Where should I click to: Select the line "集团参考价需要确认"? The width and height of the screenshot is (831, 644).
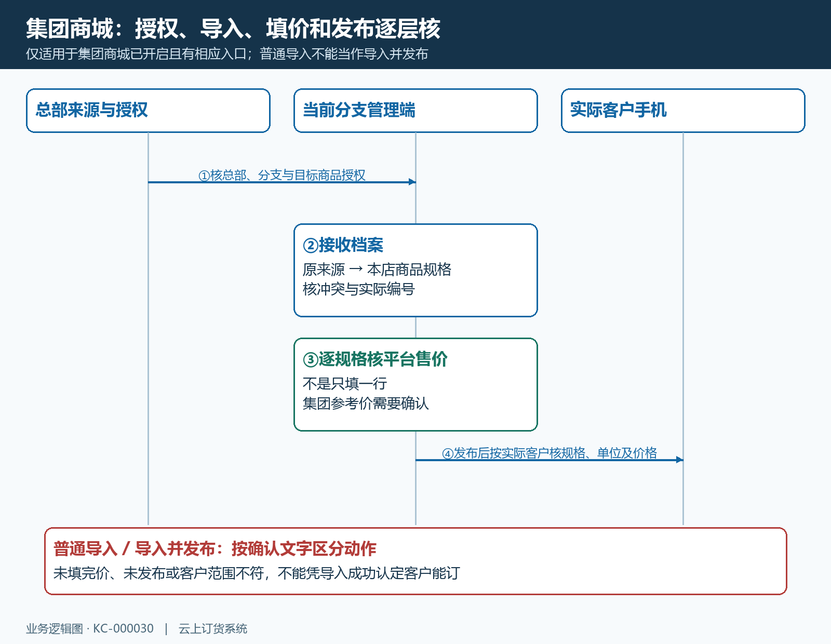click(366, 404)
